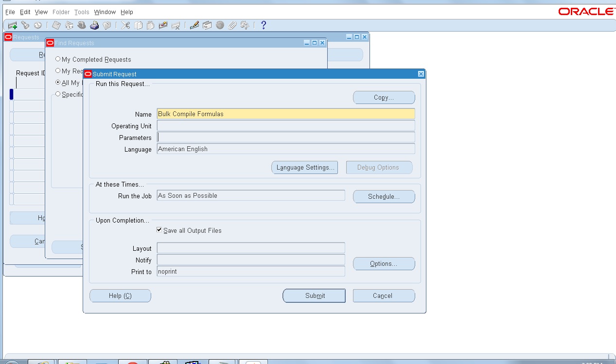The width and height of the screenshot is (616, 364).
Task: Click the Copy toolbar icon
Action: click(138, 25)
